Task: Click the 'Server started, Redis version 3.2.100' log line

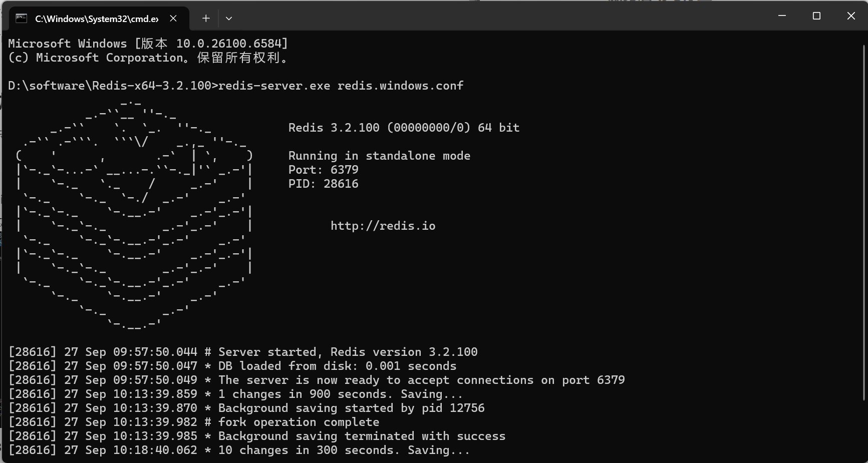Action: tap(243, 352)
